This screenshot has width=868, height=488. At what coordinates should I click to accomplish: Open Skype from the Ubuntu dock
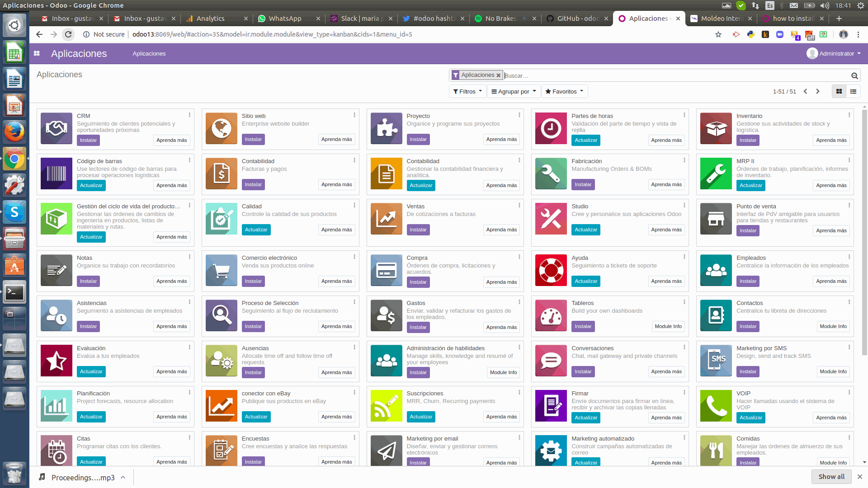point(14,212)
